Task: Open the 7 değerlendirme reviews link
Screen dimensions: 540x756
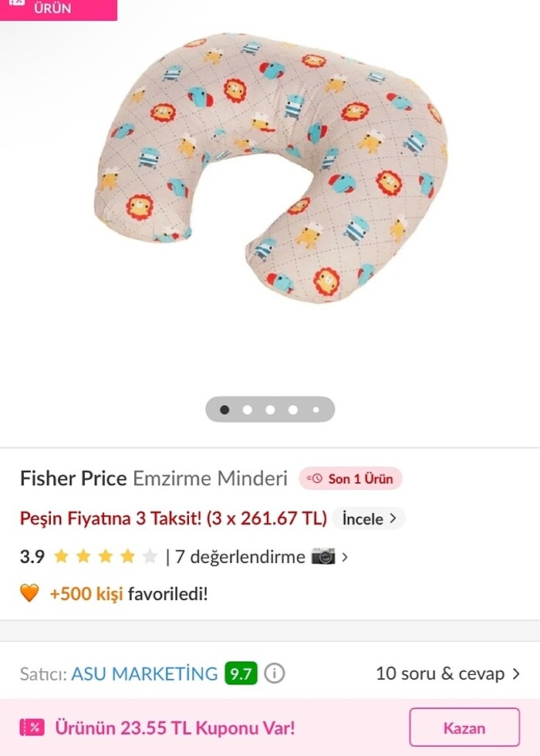Action: click(x=240, y=556)
